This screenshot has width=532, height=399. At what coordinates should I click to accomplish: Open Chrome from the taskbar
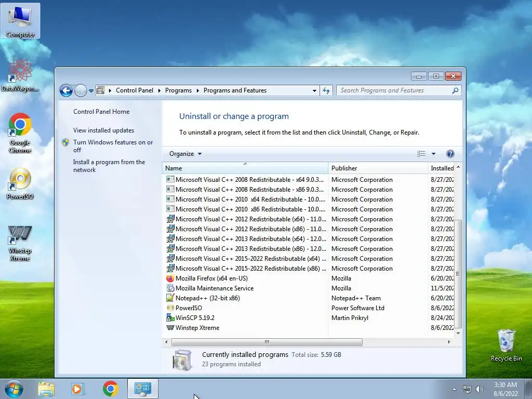point(110,389)
